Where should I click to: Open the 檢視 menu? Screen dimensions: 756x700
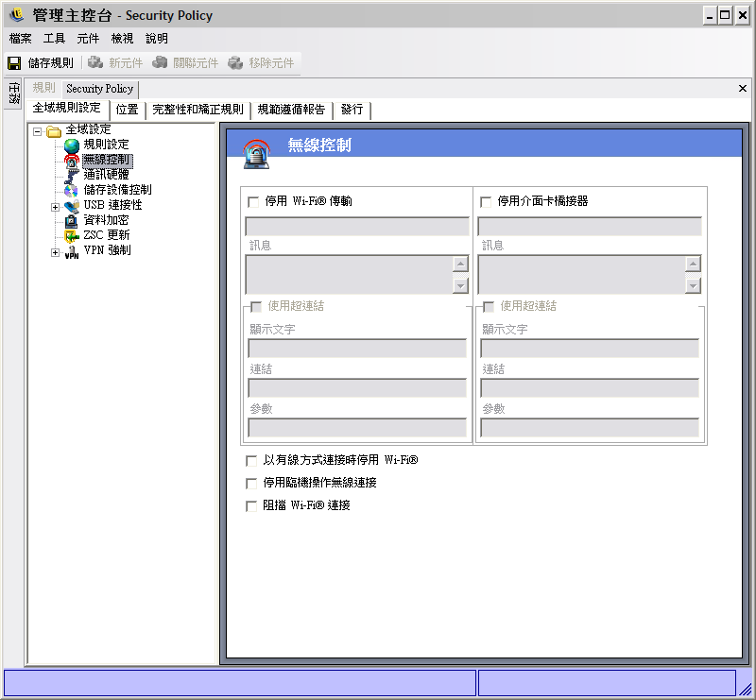(122, 39)
